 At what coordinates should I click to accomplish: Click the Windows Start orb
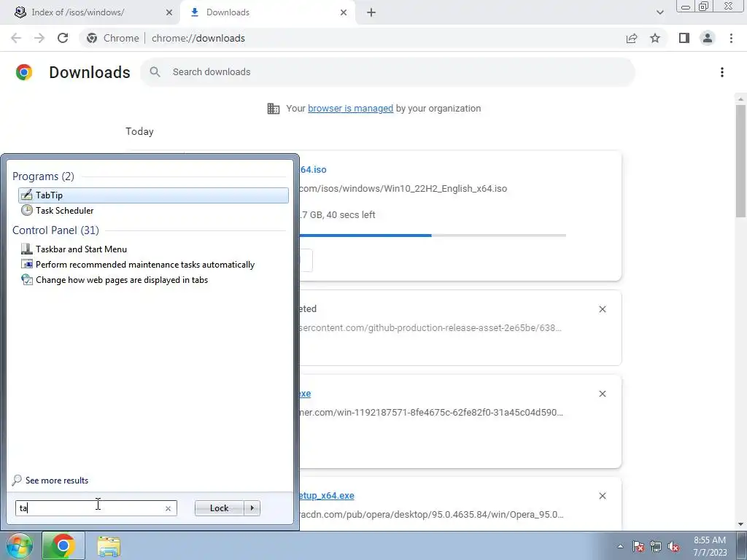(x=19, y=545)
